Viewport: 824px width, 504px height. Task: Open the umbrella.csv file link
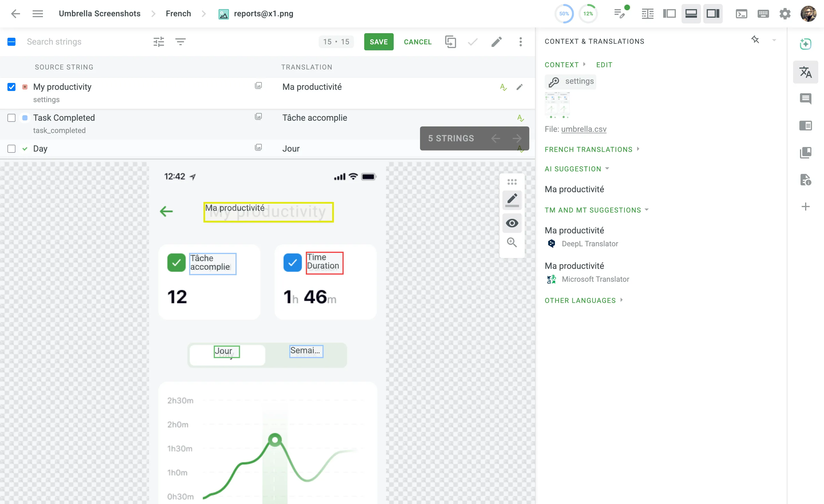point(584,129)
